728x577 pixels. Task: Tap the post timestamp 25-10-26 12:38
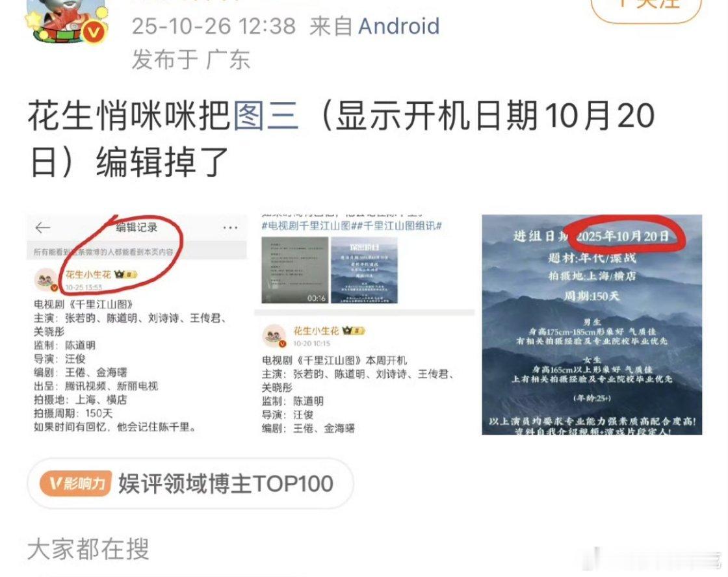[214, 26]
